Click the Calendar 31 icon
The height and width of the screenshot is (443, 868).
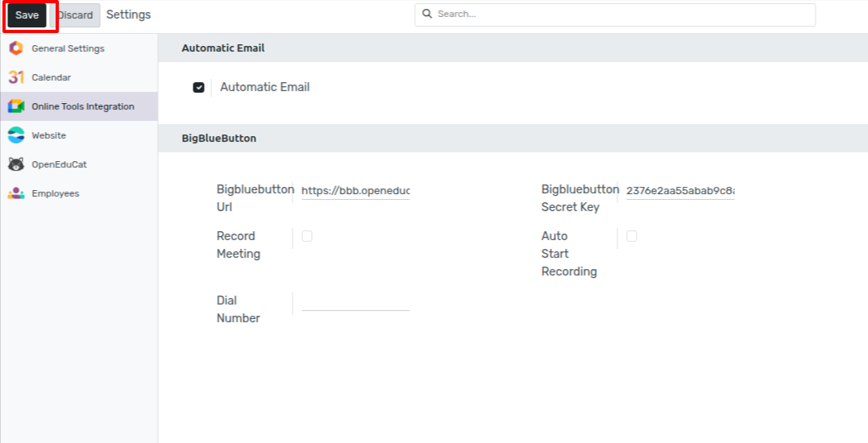point(16,77)
